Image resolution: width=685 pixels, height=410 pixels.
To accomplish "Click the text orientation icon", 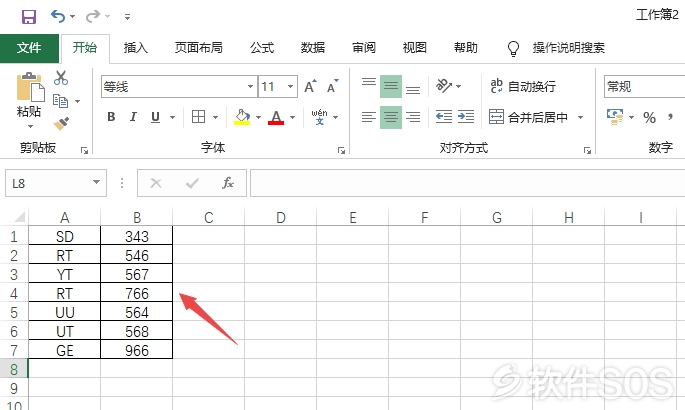I will click(444, 86).
